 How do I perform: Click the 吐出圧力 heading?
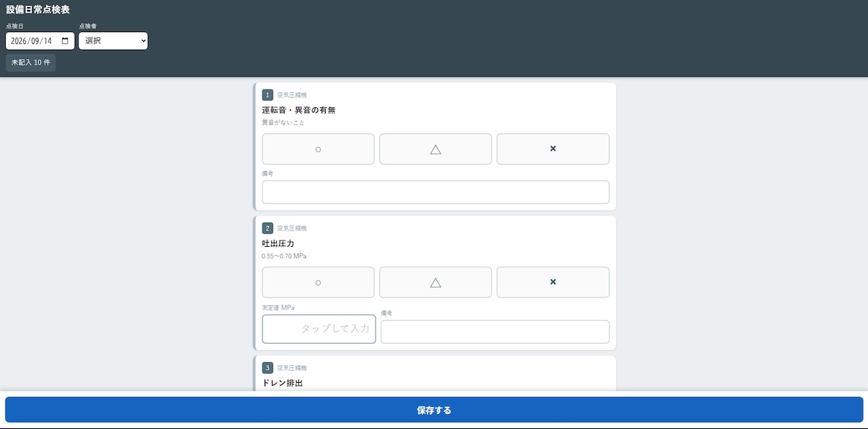coord(278,243)
